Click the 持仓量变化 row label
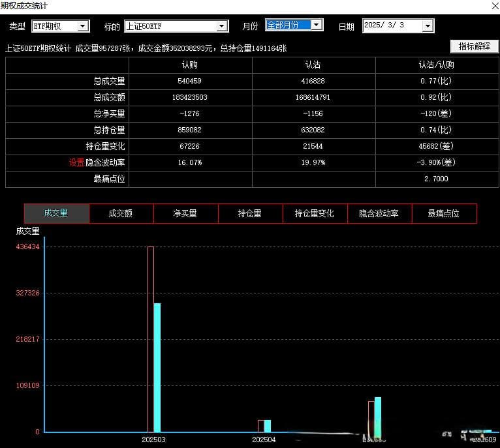500x448 pixels. [105, 146]
